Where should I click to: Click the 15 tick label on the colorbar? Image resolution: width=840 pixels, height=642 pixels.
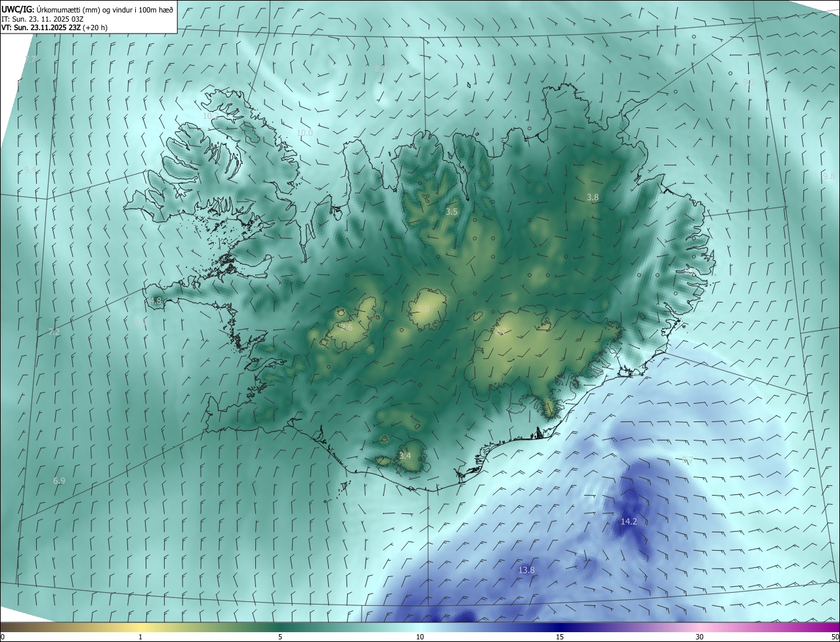pos(560,637)
